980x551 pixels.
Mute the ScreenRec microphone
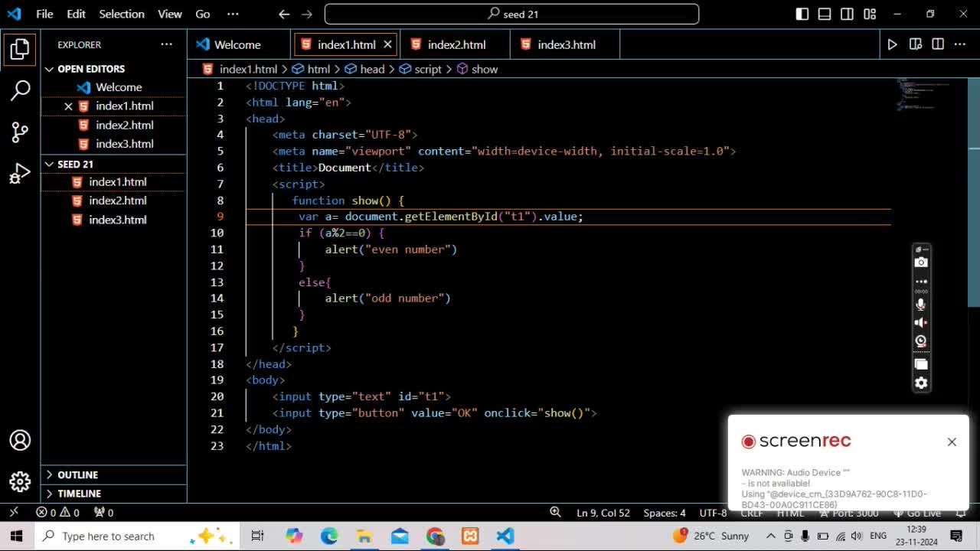point(921,304)
